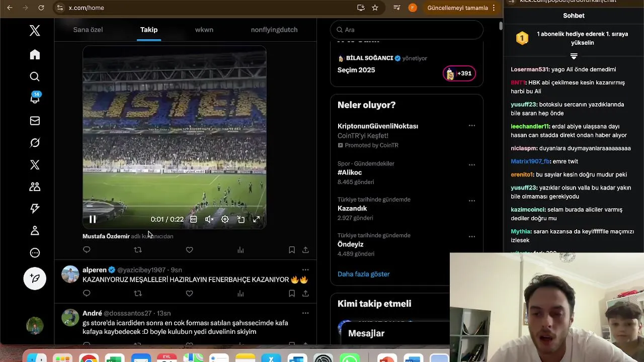
Task: Reply to alperen's post
Action: (87, 293)
